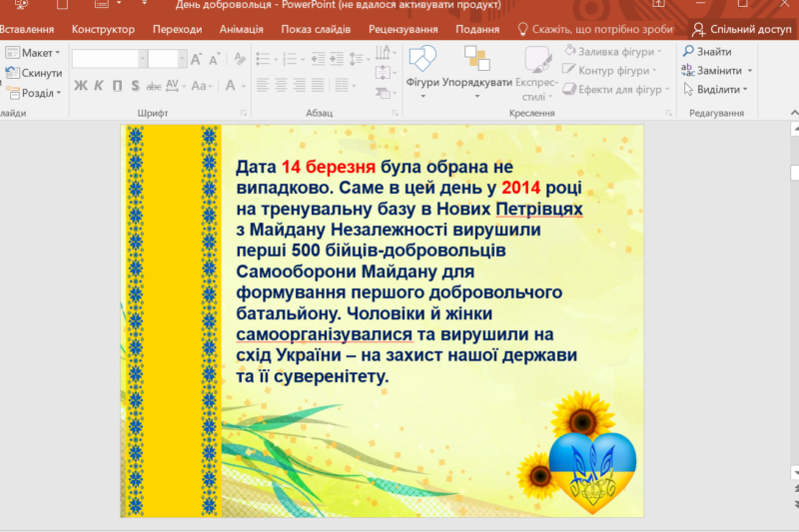The width and height of the screenshot is (799, 532).
Task: Click the Експрес-стилі quick styles icon
Action: point(534,60)
